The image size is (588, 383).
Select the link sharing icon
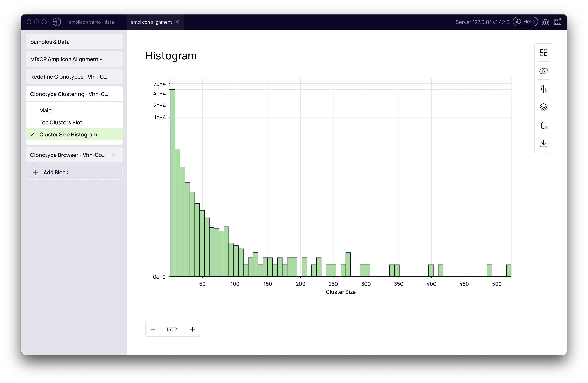click(x=543, y=71)
